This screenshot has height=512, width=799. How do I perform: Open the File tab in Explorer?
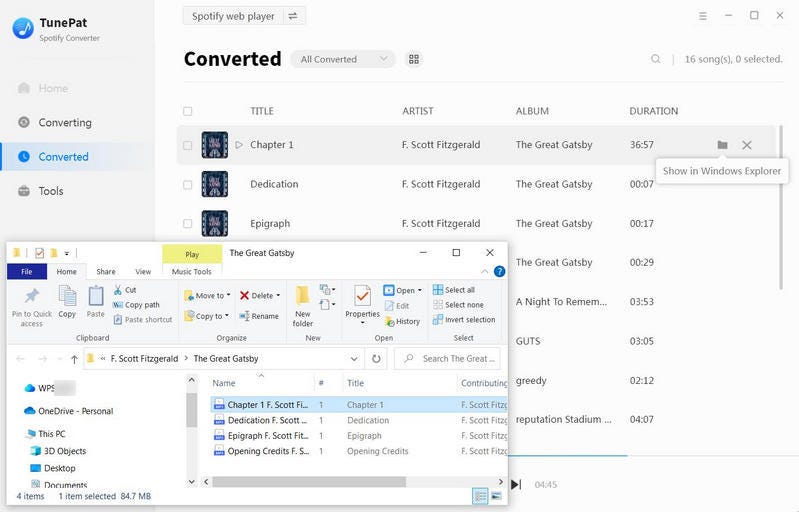tap(26, 272)
